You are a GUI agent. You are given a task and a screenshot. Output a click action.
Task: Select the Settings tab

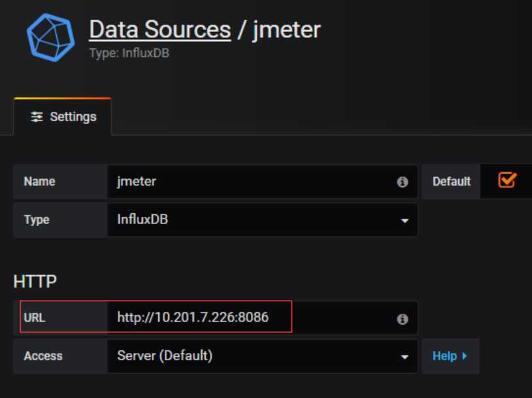pos(63,117)
